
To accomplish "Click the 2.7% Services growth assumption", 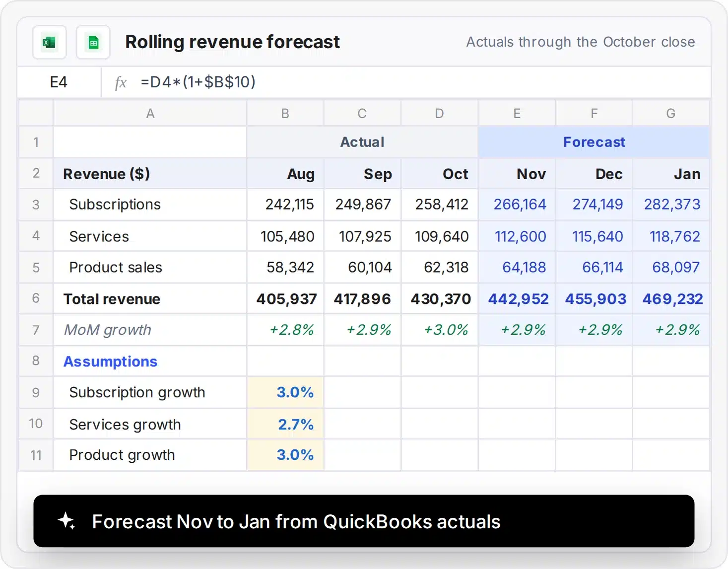I will point(285,424).
